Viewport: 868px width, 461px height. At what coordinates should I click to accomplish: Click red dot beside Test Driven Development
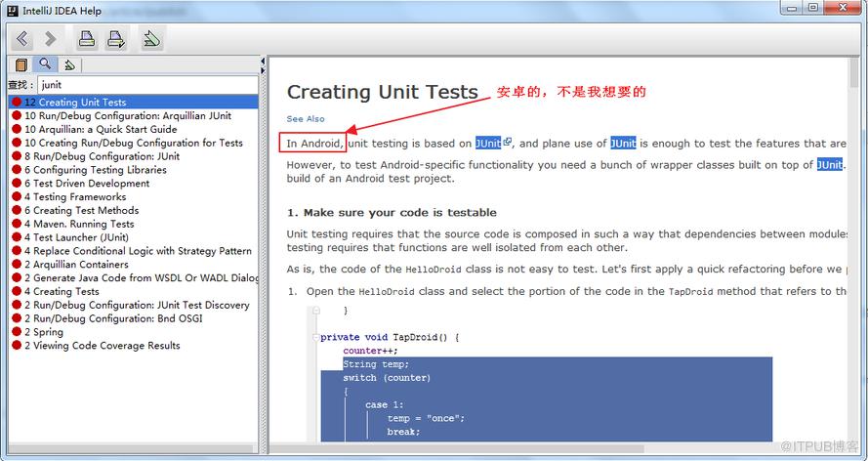(x=17, y=184)
